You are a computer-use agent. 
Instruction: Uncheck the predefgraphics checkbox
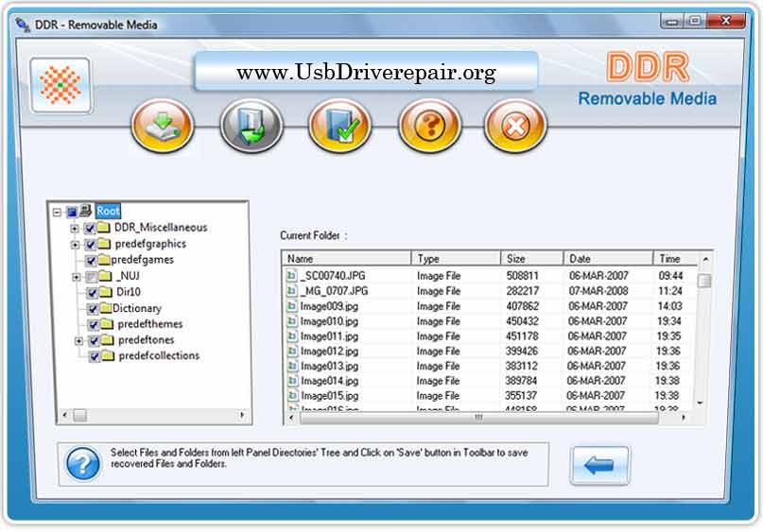click(90, 244)
